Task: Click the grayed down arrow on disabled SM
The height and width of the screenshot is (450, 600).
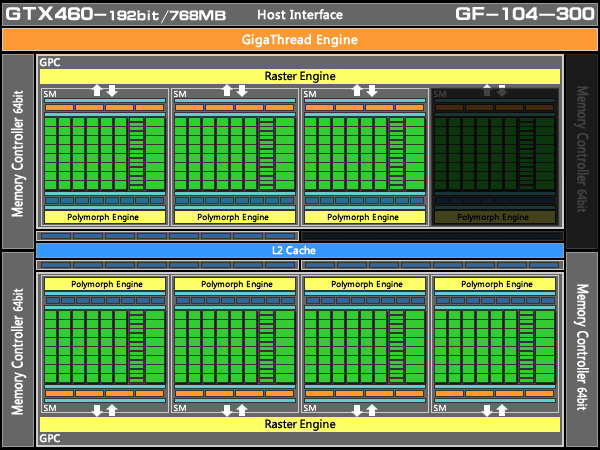Action: (502, 91)
